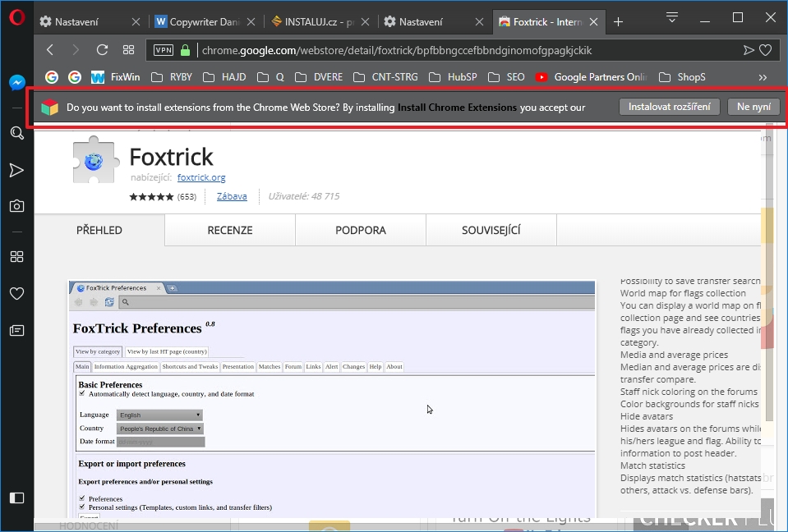Expand the HAJD bookmarks folder
This screenshot has height=532, width=788.
click(224, 77)
